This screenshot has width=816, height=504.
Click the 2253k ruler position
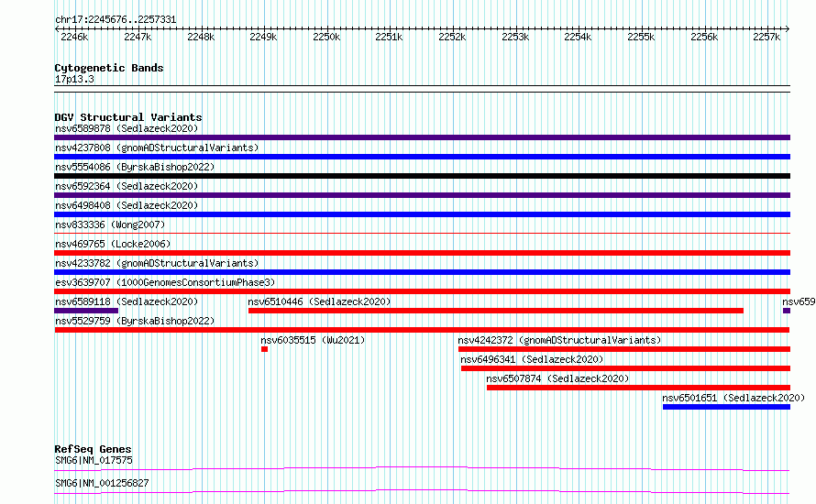tap(515, 37)
